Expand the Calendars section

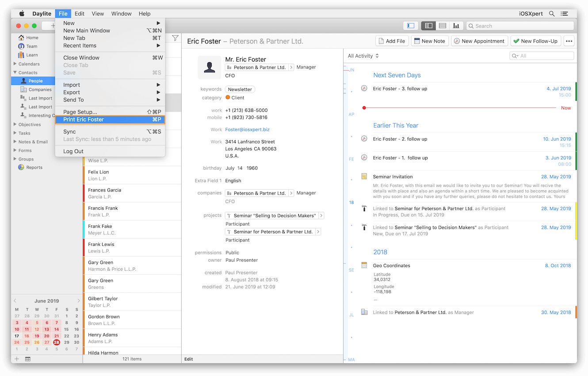point(15,64)
